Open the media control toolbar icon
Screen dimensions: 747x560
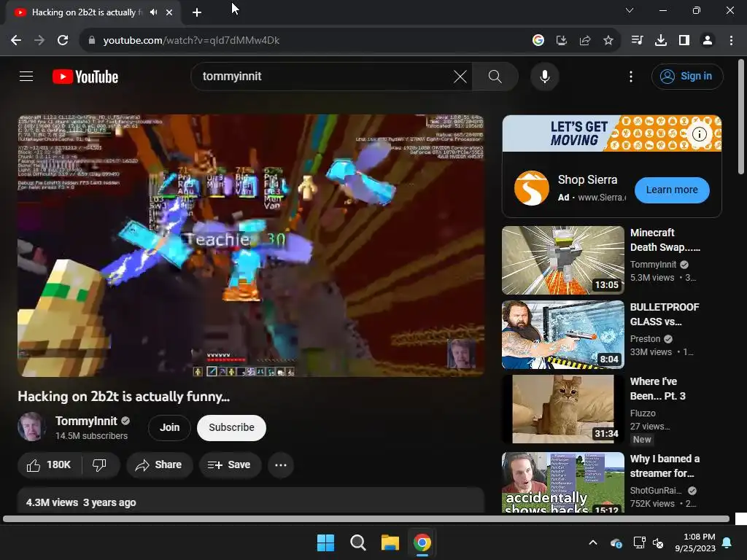coord(638,41)
